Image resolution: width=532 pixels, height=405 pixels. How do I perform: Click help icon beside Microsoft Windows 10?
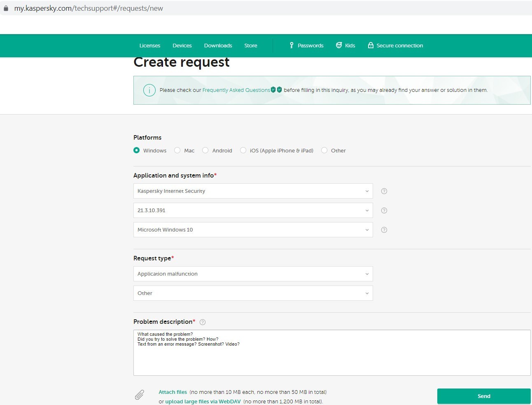[x=384, y=230]
